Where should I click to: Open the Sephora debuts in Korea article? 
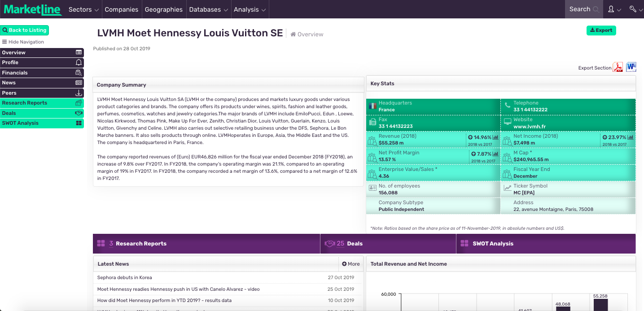(x=124, y=277)
